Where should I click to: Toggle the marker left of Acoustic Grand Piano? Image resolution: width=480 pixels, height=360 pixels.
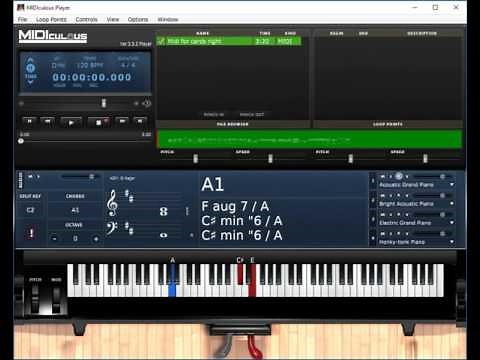373,181
